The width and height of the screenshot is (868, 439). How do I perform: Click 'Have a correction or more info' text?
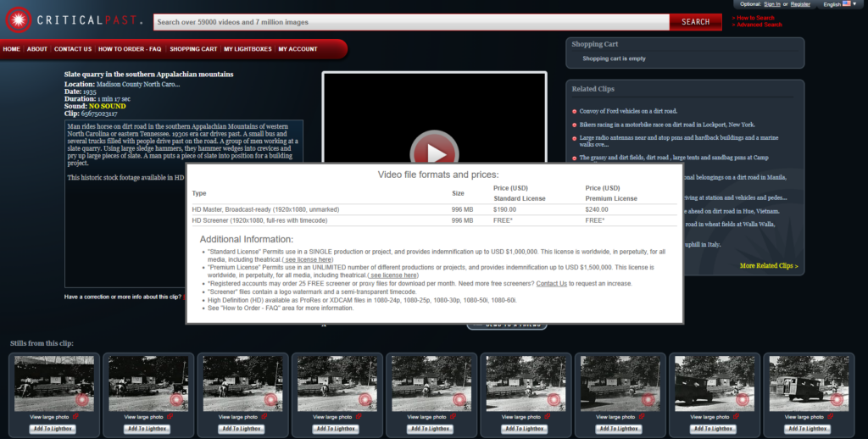122,297
